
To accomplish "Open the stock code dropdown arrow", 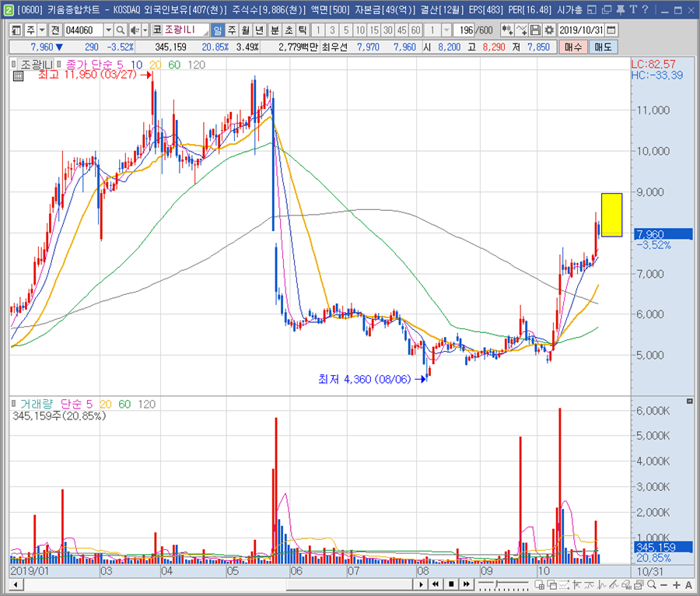I will point(108,30).
